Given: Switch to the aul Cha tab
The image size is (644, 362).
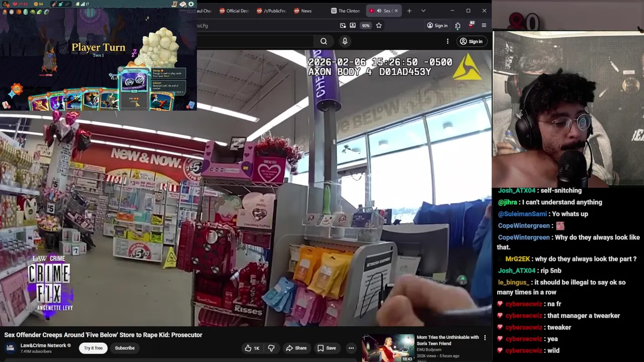Looking at the screenshot, I should [x=205, y=11].
